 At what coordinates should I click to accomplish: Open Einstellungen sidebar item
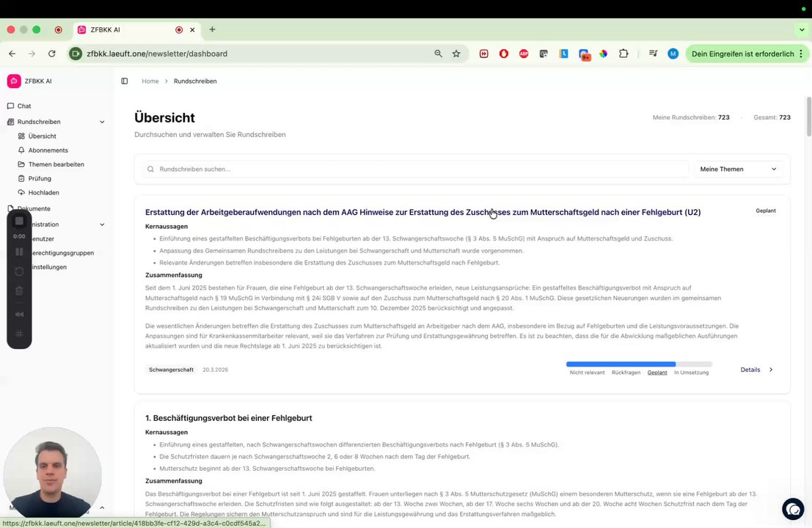point(49,267)
